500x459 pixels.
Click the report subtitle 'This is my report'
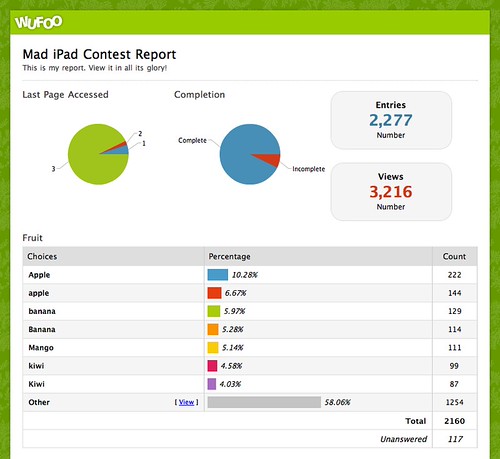point(95,68)
